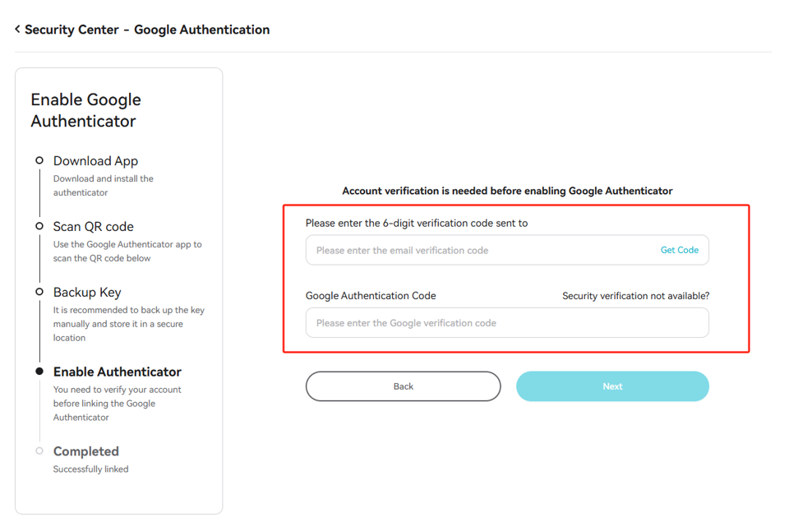Open the Scan QR code step title
Image resolution: width=812 pixels, height=522 pixels.
coord(93,227)
